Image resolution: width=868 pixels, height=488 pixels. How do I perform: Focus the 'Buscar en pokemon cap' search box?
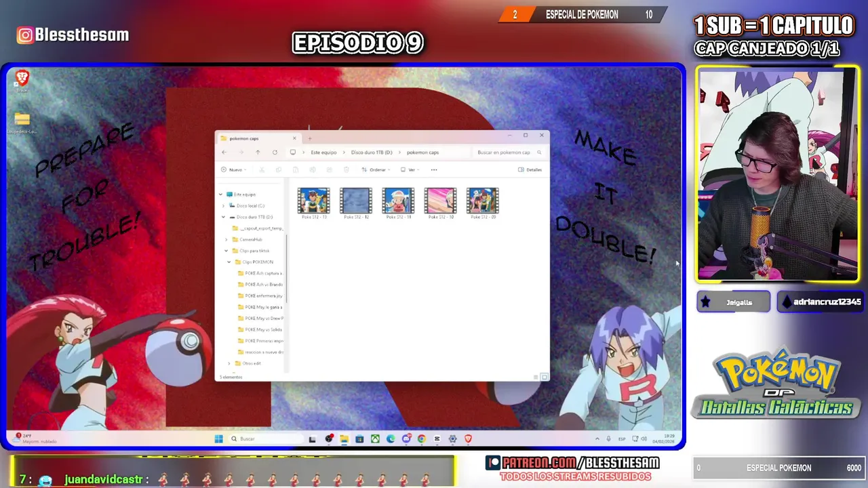(x=509, y=152)
